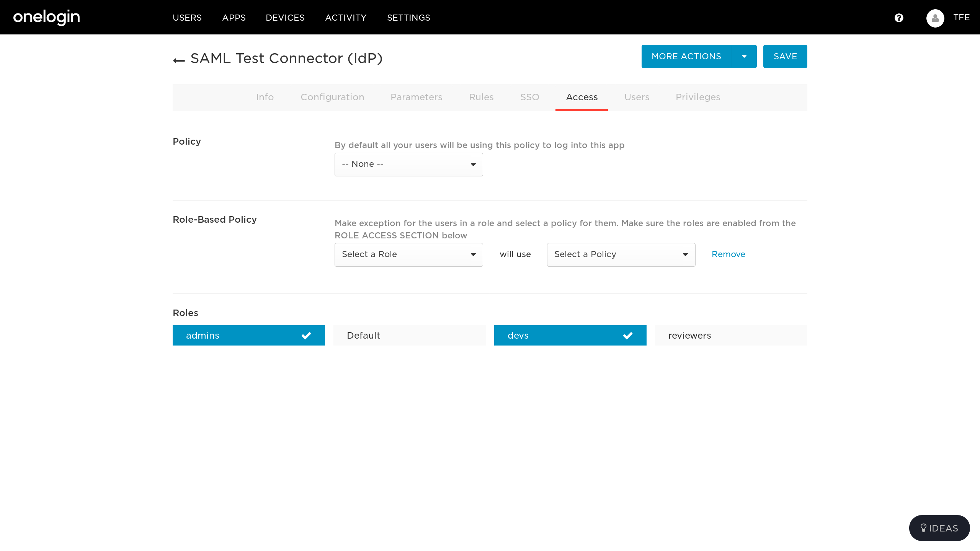
Task: Click the OneLogin logo
Action: point(46,17)
